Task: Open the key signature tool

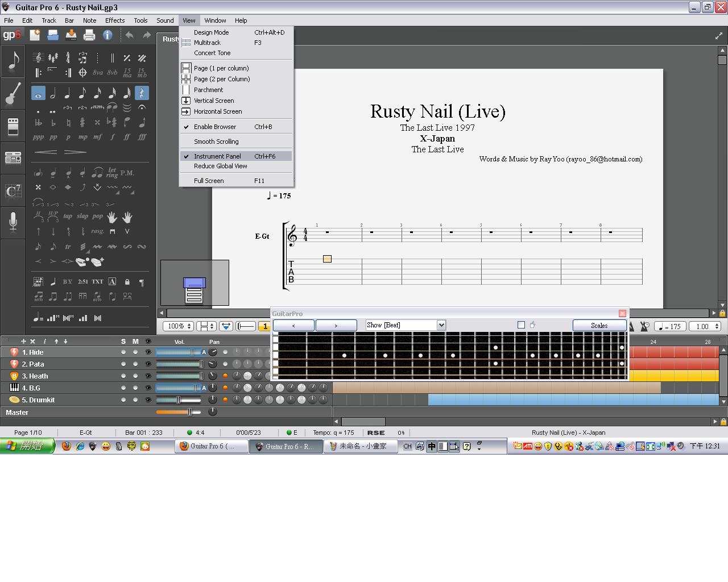Action: pyautogui.click(x=53, y=58)
